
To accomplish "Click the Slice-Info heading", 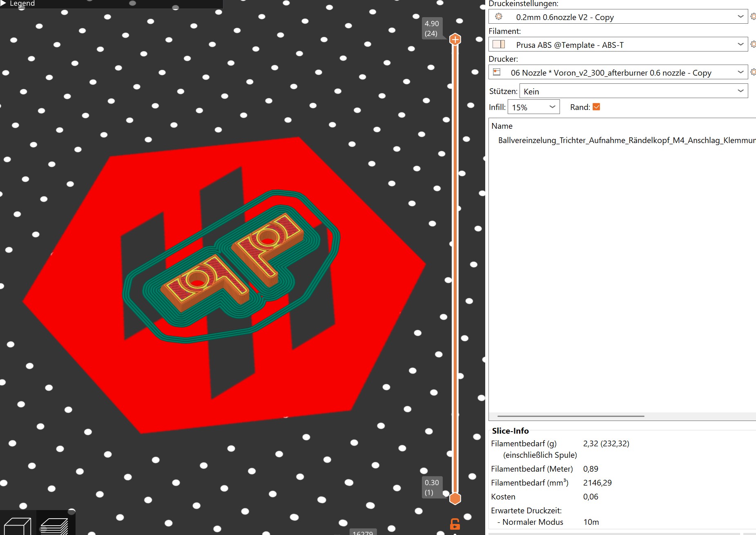I will 510,431.
